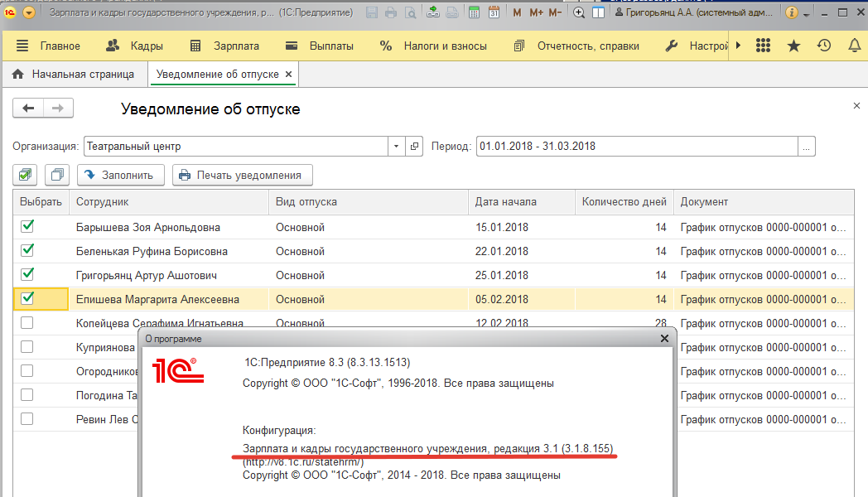Viewport: 868px width, 497px height.
Task: Click the Вид отпуска column header
Action: [x=369, y=202]
